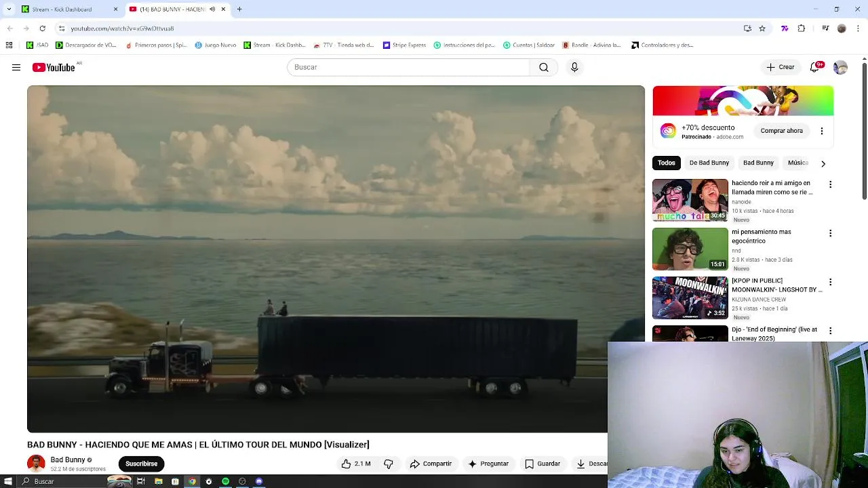The width and height of the screenshot is (868, 488).
Task: Select the 'Música' filter chip
Action: pos(798,163)
